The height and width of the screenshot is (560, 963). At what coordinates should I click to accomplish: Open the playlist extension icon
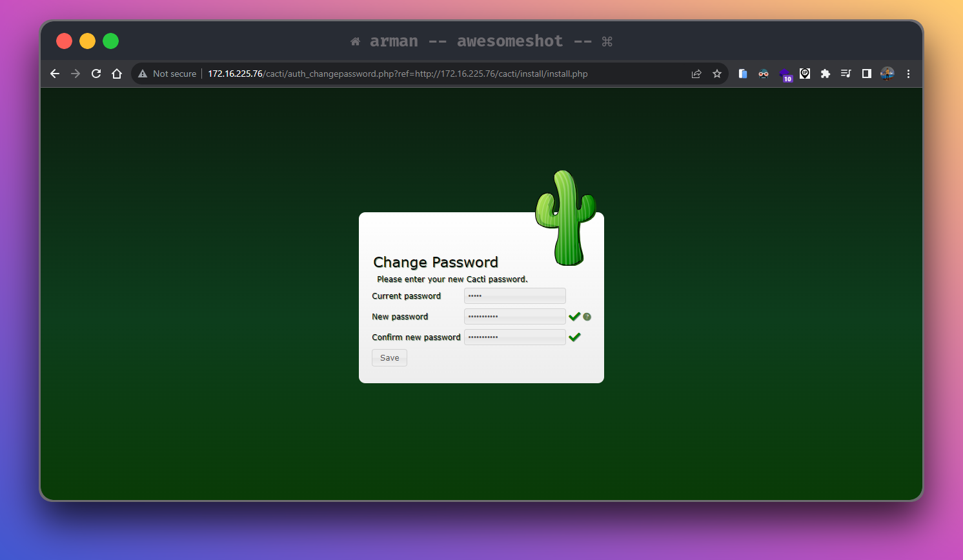846,74
